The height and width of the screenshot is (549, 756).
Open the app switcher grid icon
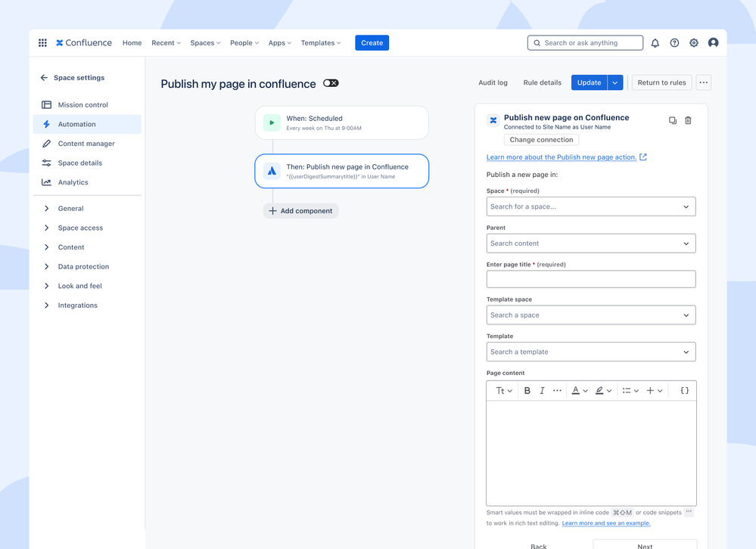[42, 43]
